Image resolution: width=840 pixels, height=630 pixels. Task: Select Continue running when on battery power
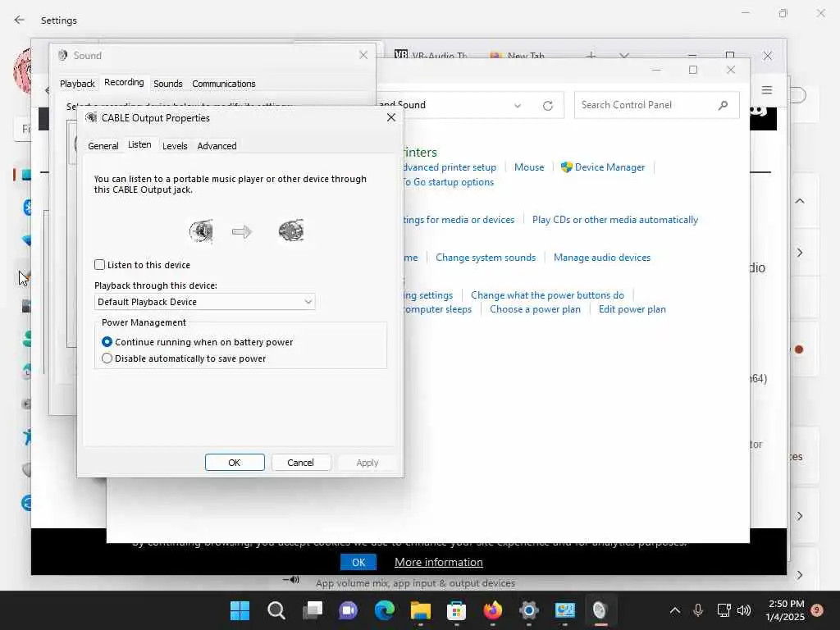pyautogui.click(x=107, y=342)
